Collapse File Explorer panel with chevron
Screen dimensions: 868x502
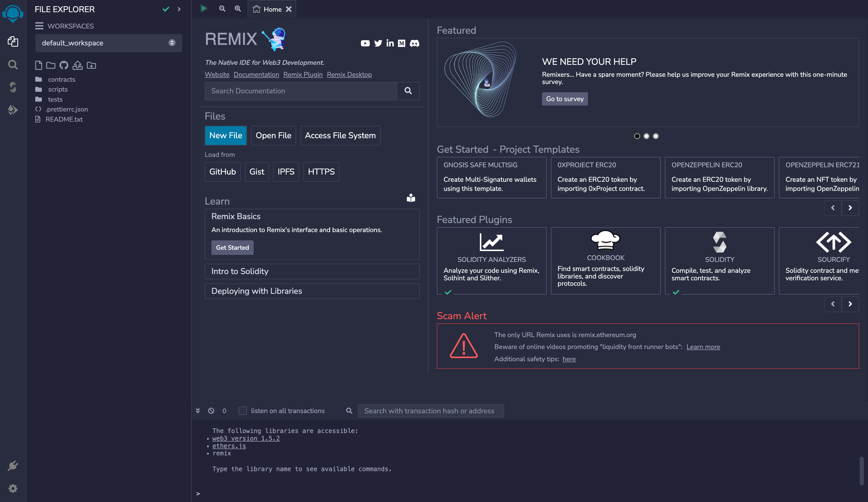point(179,9)
